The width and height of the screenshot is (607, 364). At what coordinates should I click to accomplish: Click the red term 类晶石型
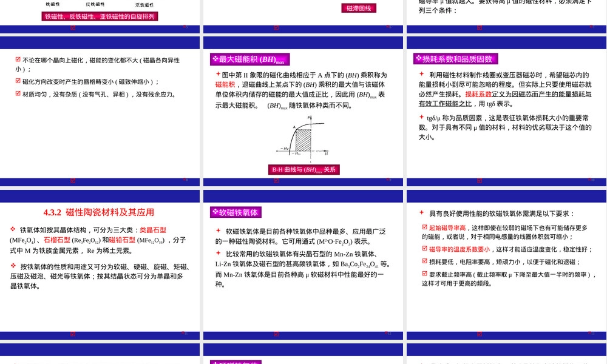[153, 230]
